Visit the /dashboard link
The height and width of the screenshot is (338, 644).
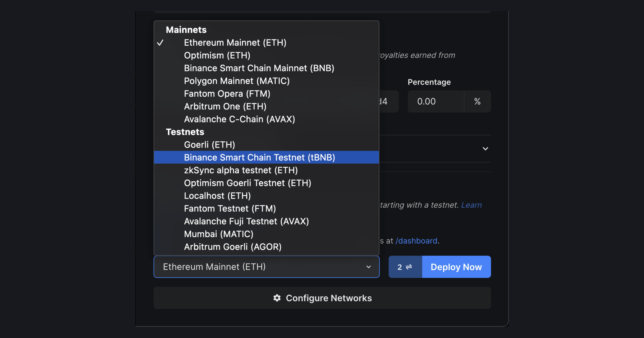(416, 241)
